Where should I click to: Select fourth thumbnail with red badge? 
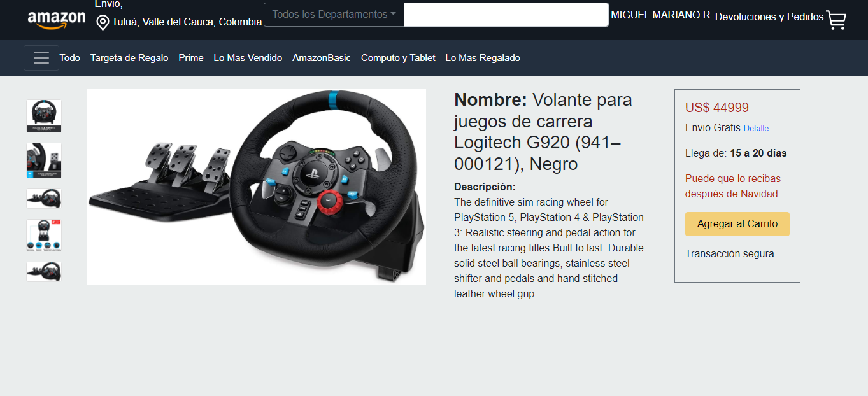(x=44, y=236)
